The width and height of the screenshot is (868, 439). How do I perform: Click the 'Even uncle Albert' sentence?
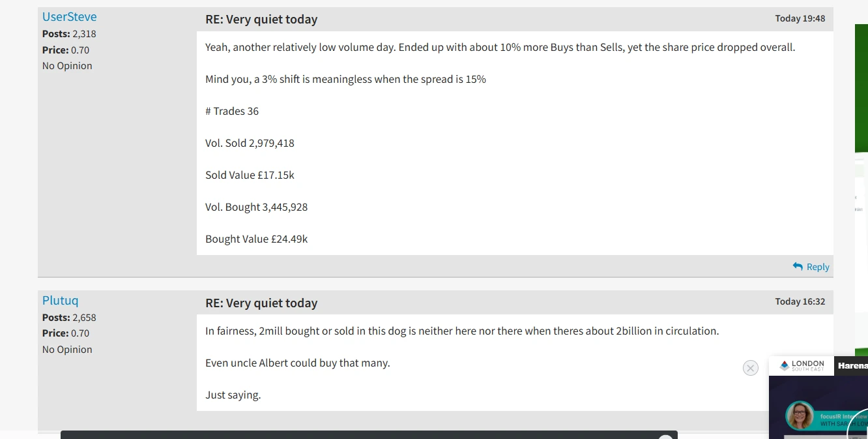[x=297, y=363]
